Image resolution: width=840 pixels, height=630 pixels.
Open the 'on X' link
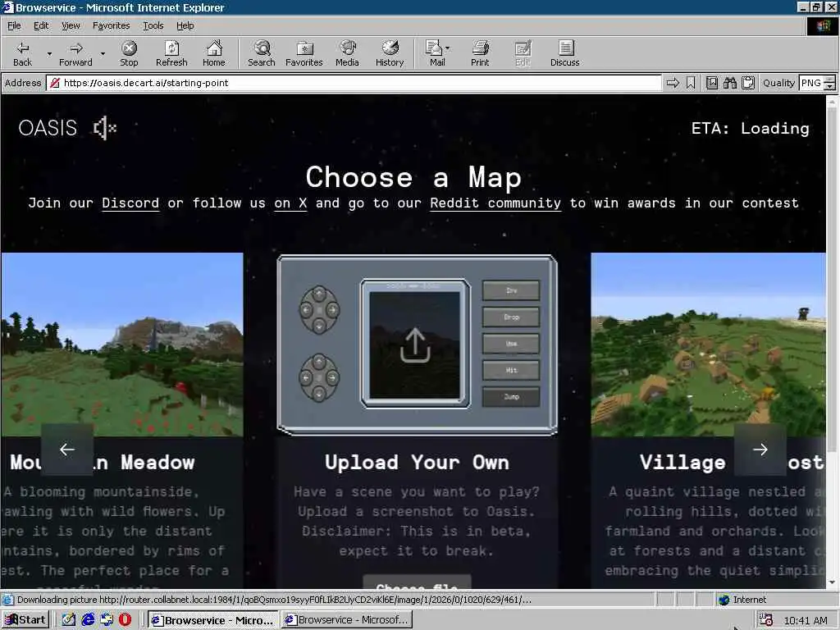[x=290, y=203]
